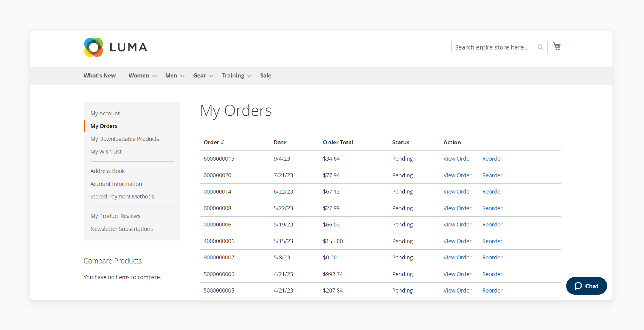The width and height of the screenshot is (644, 330).
Task: Click 'You have no items to compare' text
Action: [x=122, y=277]
